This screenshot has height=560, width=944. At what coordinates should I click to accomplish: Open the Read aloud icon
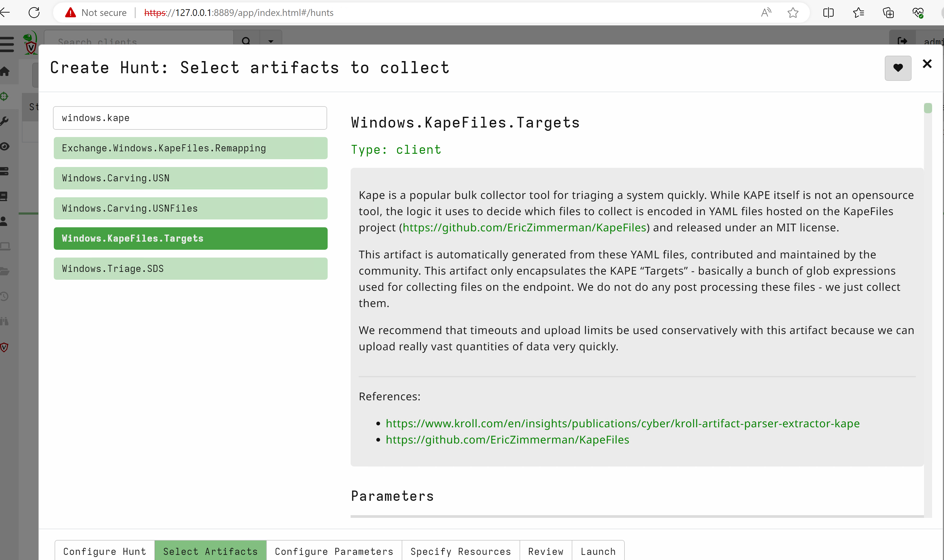(766, 12)
